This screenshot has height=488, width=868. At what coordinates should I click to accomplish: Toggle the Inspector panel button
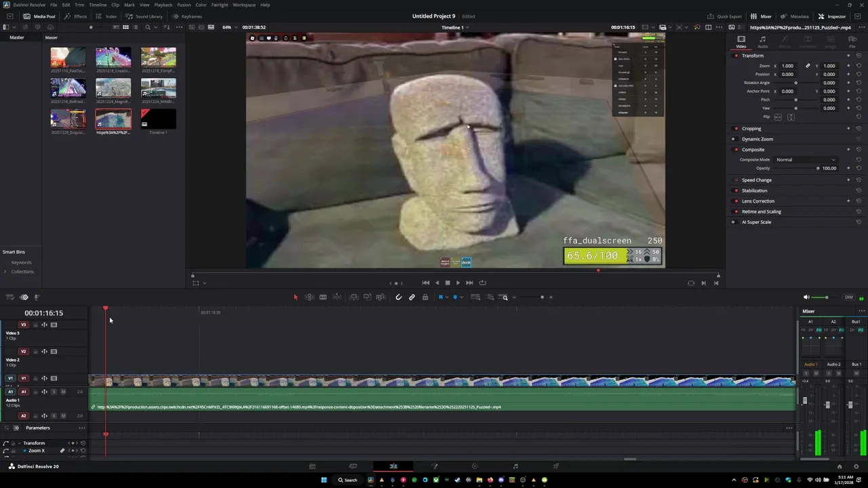click(832, 16)
